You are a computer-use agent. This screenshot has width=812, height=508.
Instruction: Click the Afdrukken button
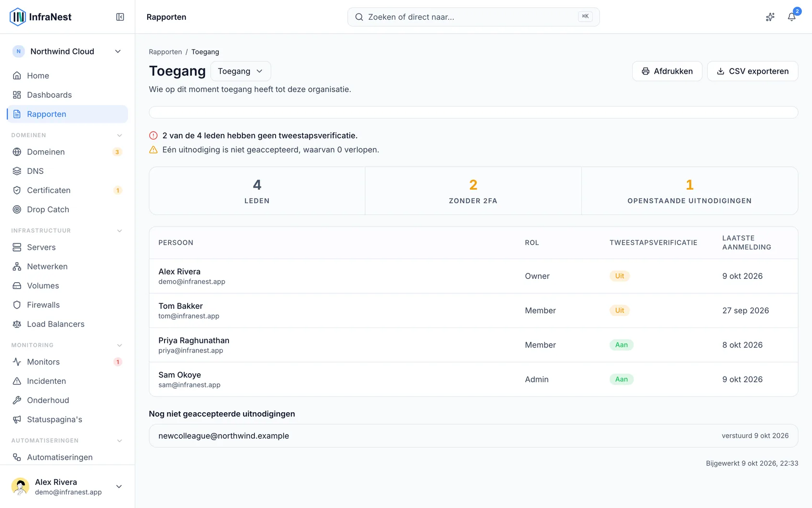pyautogui.click(x=667, y=71)
